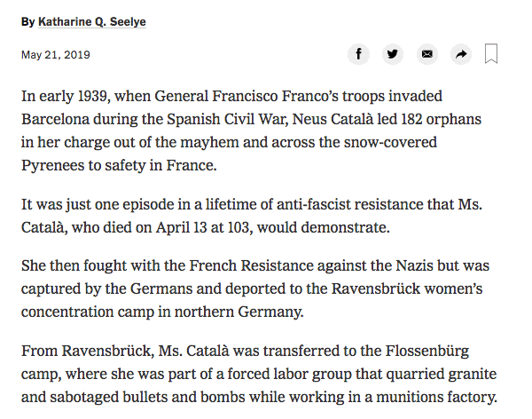Open the curved-arrow share options
This screenshot has width=532, height=419.
461,54
